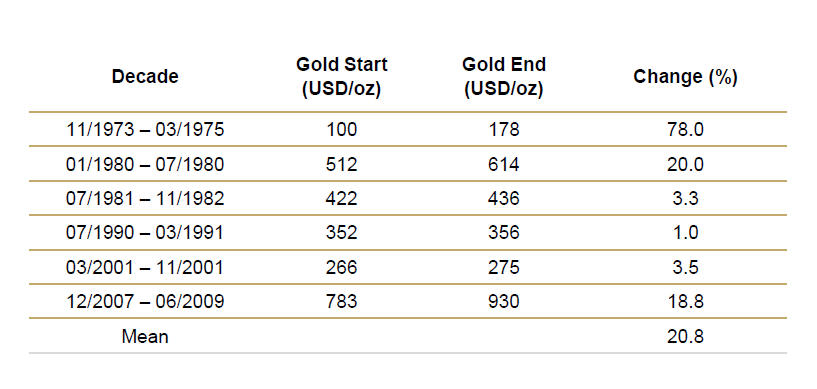Select the 01/1980 – 07/1980 row label
The image size is (817, 389).
[x=145, y=164]
